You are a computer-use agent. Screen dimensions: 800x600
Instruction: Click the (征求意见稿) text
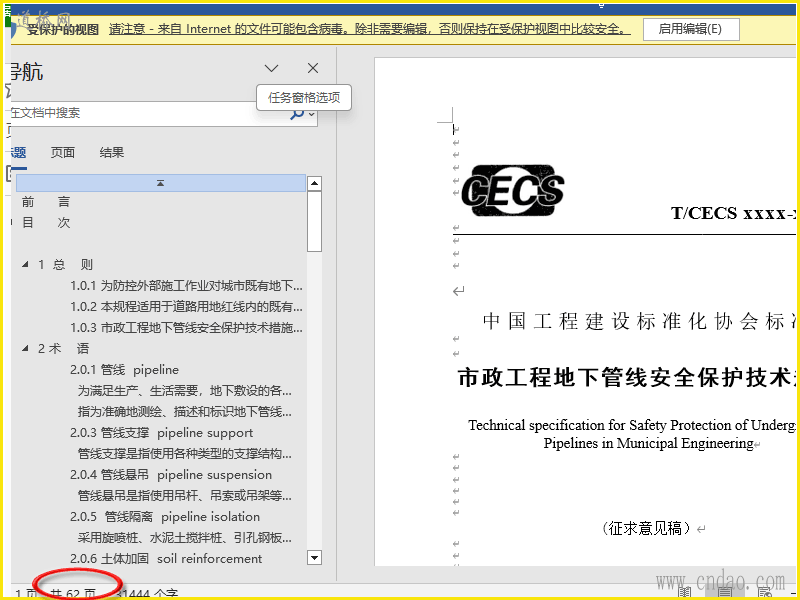[646, 528]
